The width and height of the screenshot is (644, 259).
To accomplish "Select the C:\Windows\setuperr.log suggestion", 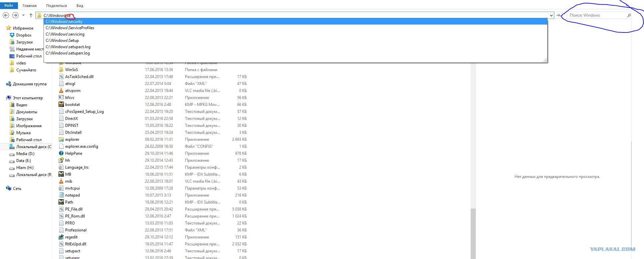I will pyautogui.click(x=295, y=53).
